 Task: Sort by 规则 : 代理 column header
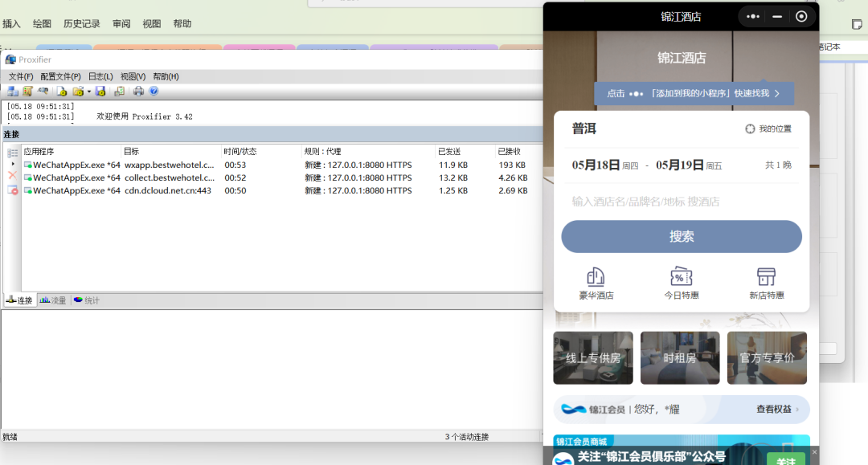pos(368,152)
